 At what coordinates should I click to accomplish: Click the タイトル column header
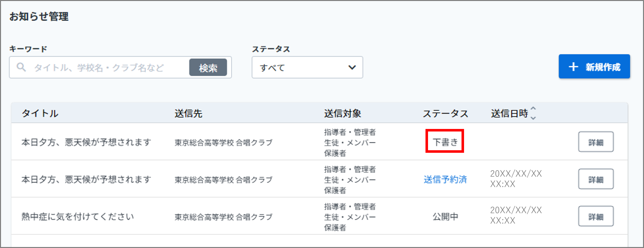click(x=40, y=113)
